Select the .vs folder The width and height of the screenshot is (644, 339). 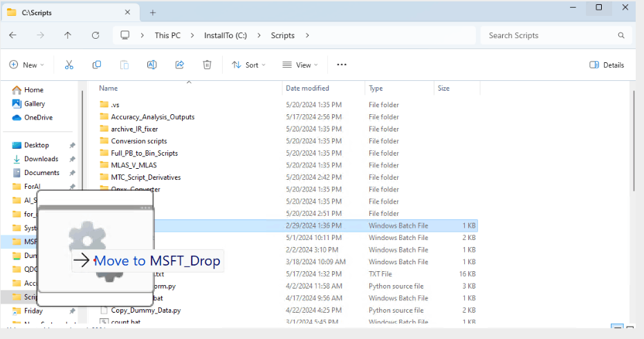pos(115,104)
